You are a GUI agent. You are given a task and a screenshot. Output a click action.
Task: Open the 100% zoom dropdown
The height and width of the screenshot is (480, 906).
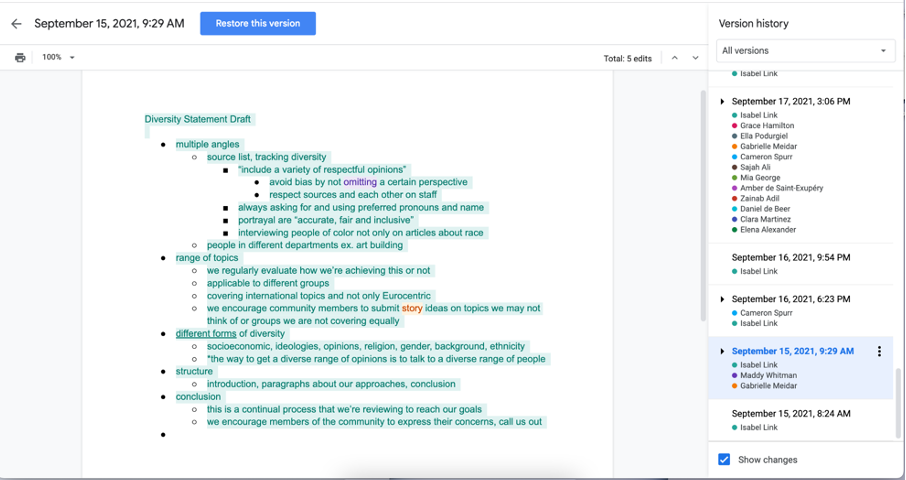(x=58, y=57)
